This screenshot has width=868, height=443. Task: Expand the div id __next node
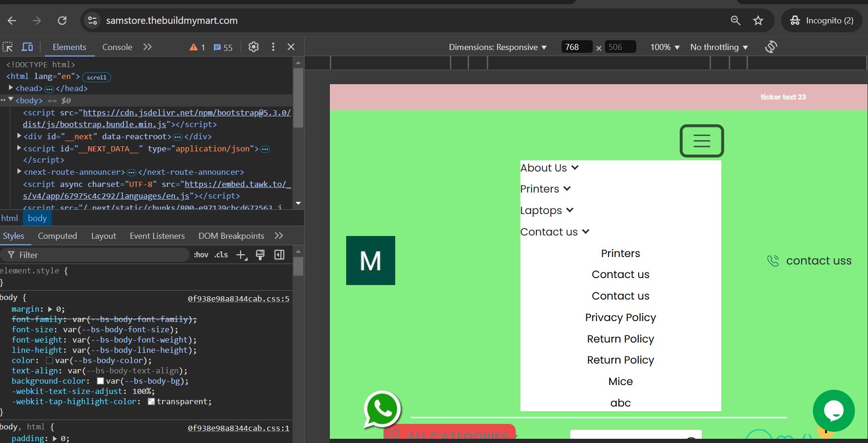coord(19,136)
